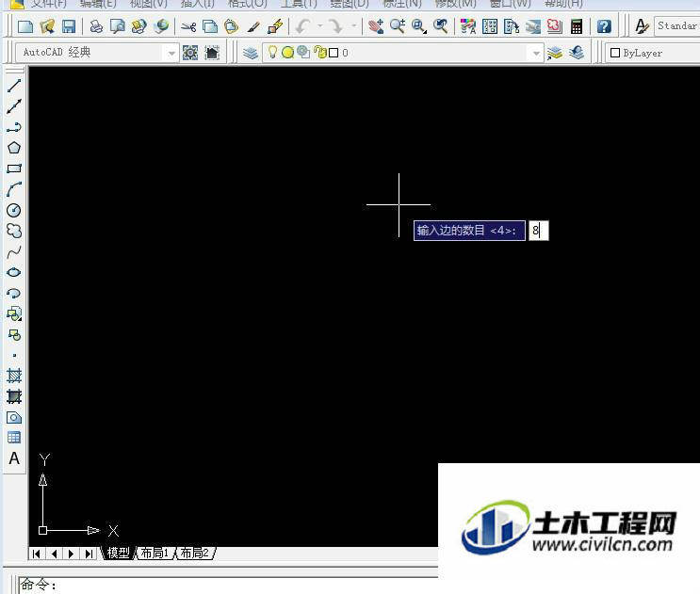The image size is (700, 594).
Task: Open the Properties palette icon
Action: pos(468,26)
